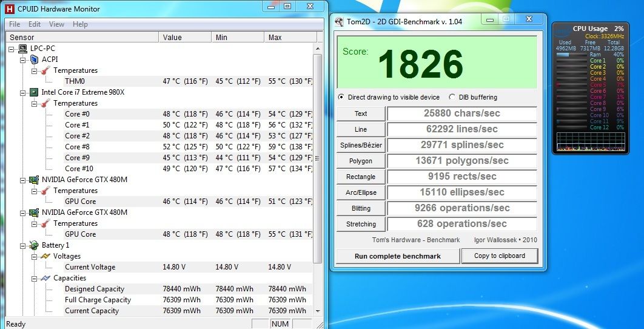The image size is (644, 329).
Task: Click the Sensor column header
Action: coord(82,38)
